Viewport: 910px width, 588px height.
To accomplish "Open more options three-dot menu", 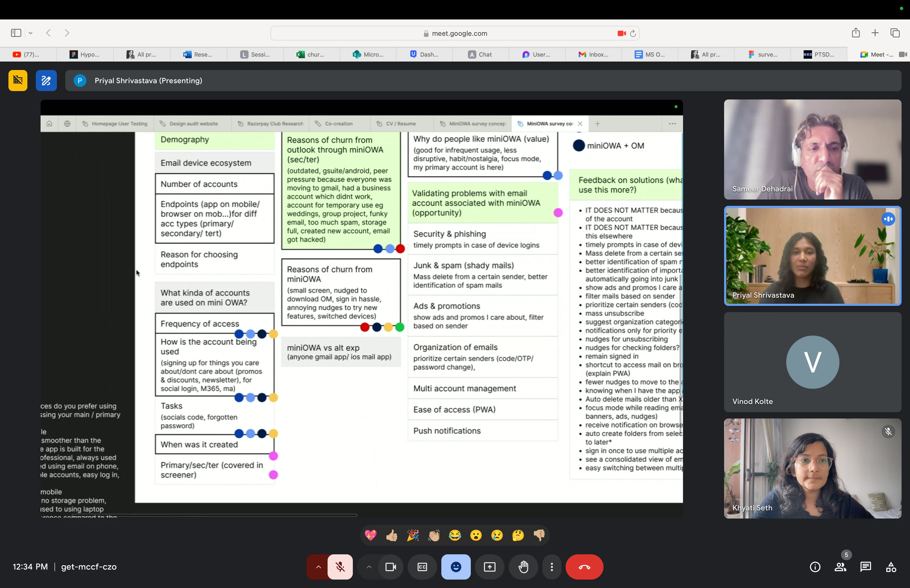I will 551,567.
